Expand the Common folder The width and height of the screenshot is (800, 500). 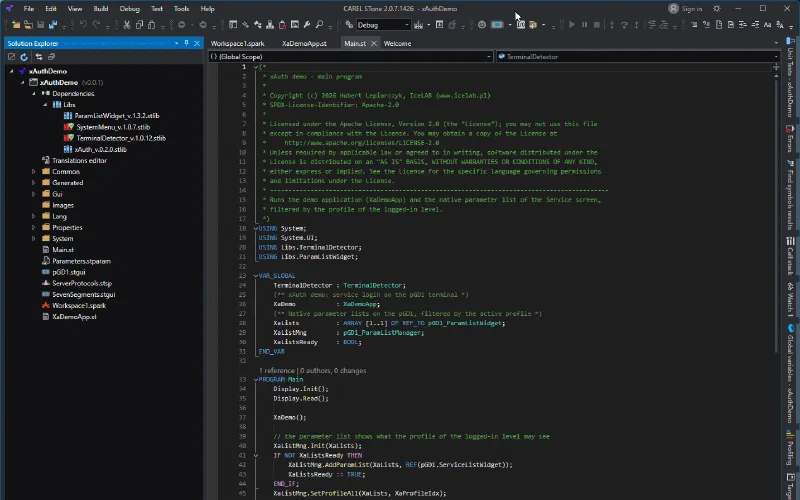pyautogui.click(x=34, y=171)
